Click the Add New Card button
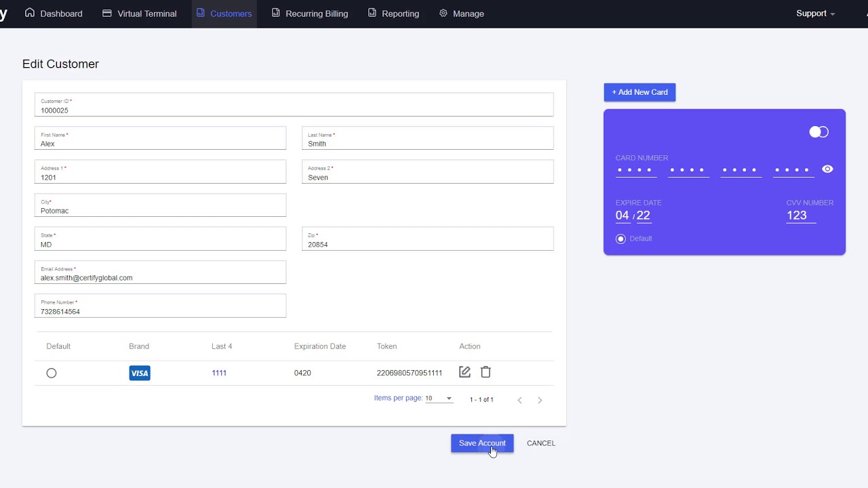Image resolution: width=868 pixels, height=488 pixels. point(639,92)
